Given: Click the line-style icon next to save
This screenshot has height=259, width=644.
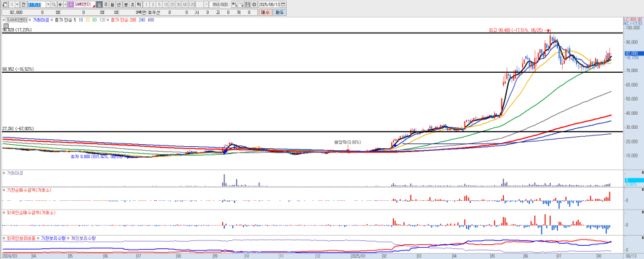Looking at the screenshot, I should 241,4.
